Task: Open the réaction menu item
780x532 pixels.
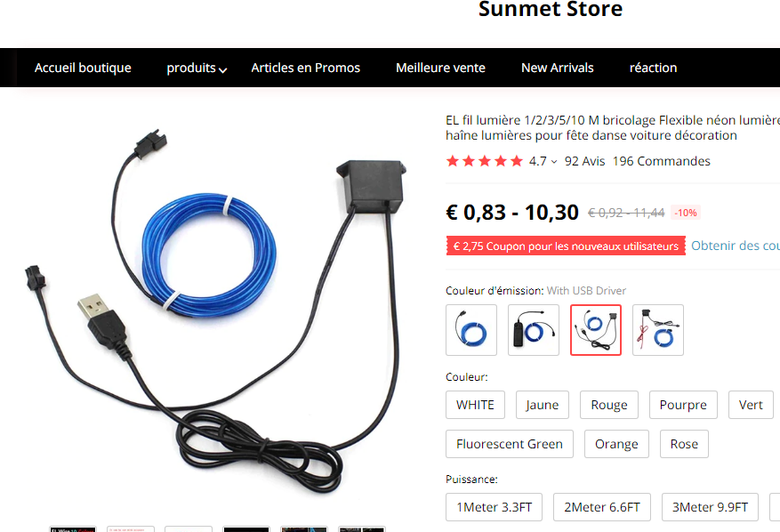Action: [x=653, y=68]
